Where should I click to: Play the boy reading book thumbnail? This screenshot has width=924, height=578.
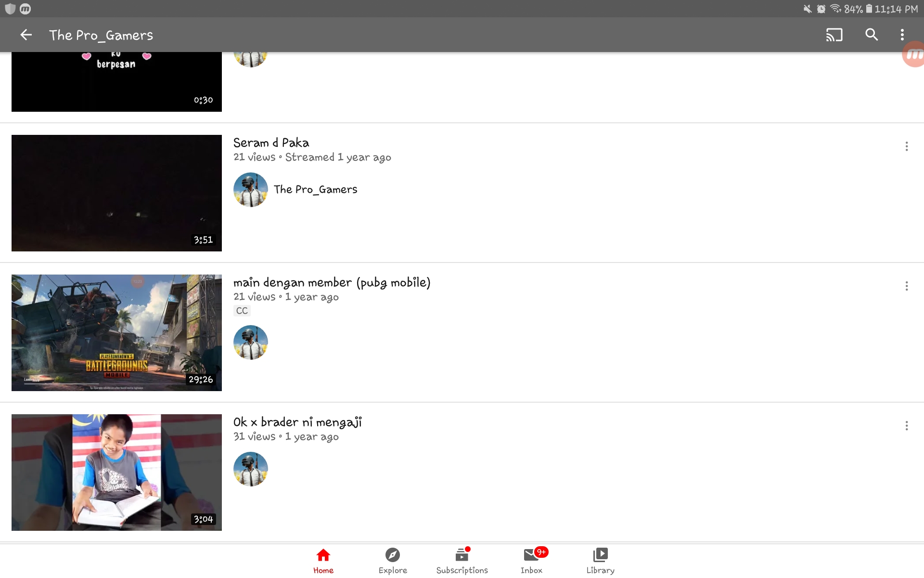point(116,473)
